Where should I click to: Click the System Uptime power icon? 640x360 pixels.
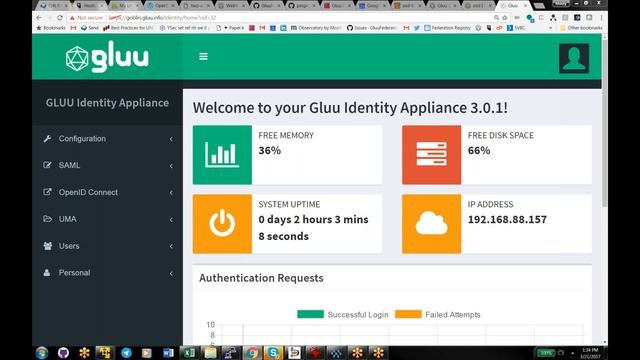[222, 224]
